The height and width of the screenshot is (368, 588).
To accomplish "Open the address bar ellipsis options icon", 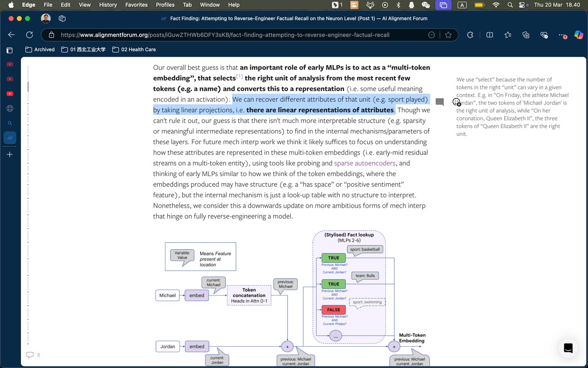I will [x=432, y=35].
